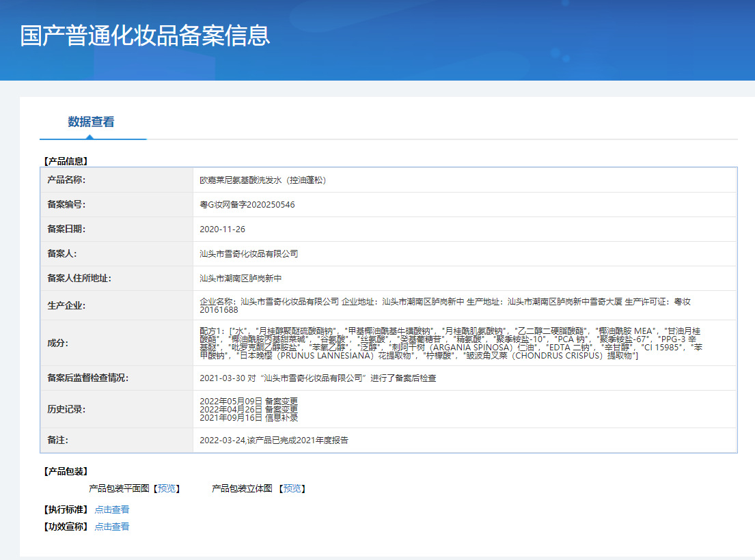The image size is (755, 560).
Task: Click the 生产企业 row label
Action: (66, 305)
